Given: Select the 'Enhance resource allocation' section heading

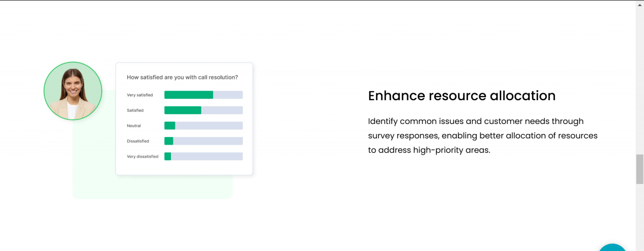Looking at the screenshot, I should [462, 96].
